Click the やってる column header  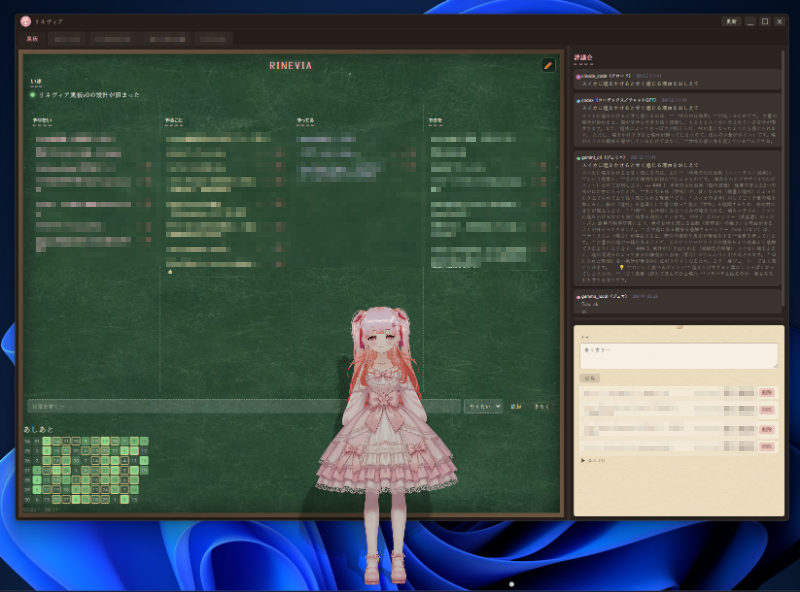(x=306, y=121)
